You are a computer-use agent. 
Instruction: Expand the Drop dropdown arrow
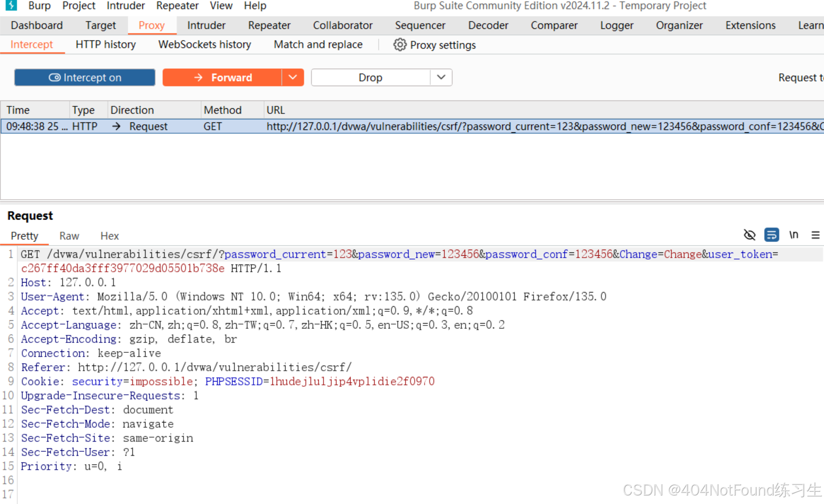(441, 78)
